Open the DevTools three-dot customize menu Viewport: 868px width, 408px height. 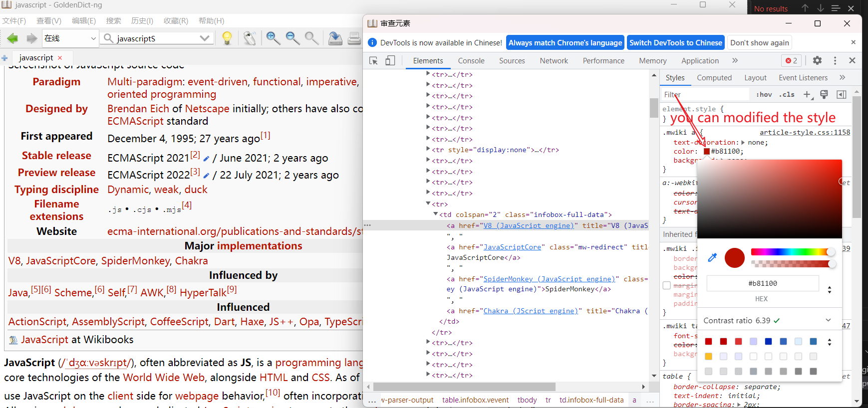[x=835, y=60]
